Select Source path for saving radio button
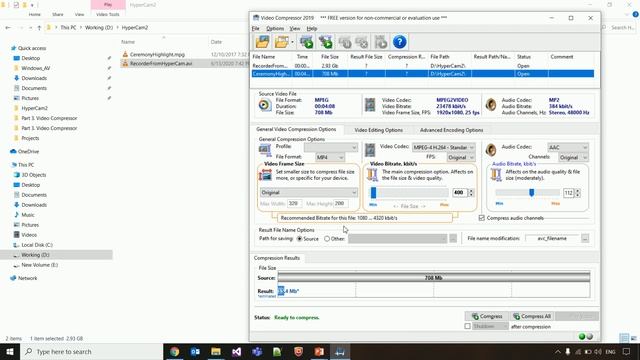Viewport: 640px width, 360px height. tap(300, 239)
